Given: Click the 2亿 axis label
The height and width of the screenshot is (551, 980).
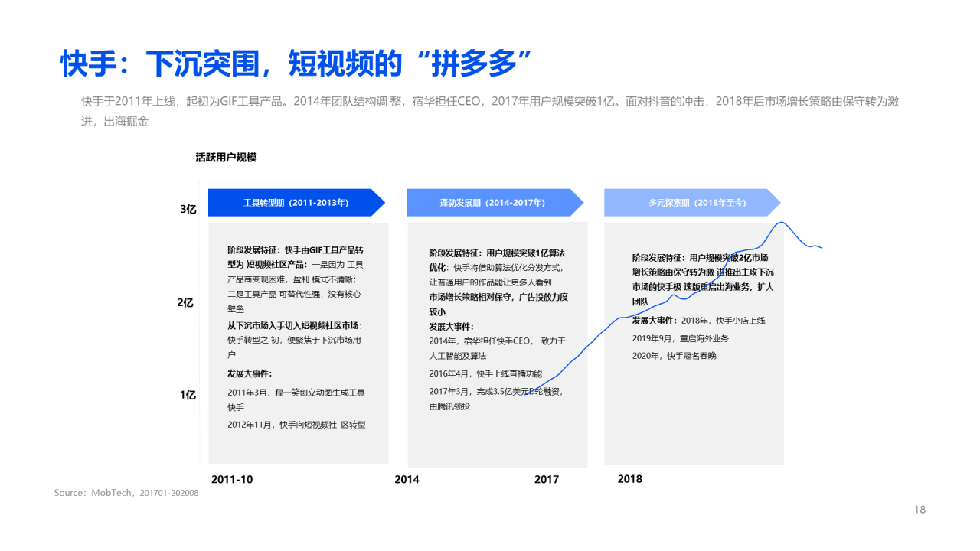Looking at the screenshot, I should tap(185, 302).
